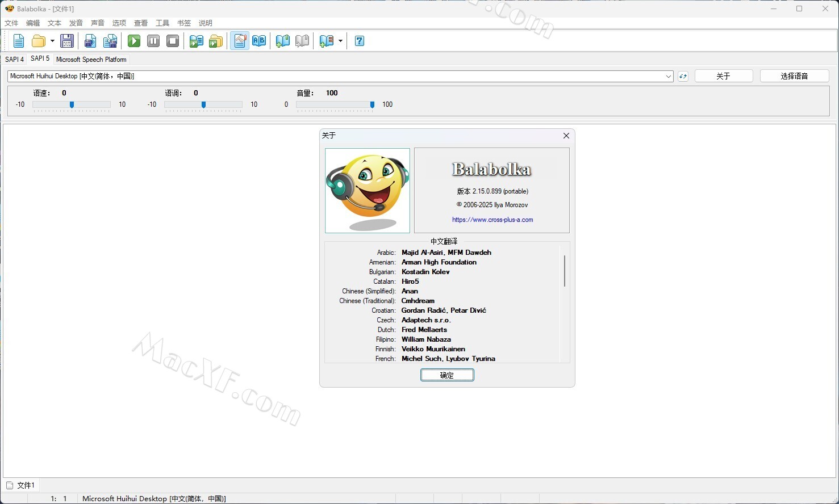The width and height of the screenshot is (839, 504).
Task: Click the translators list scrollbar thumb
Action: (565, 271)
